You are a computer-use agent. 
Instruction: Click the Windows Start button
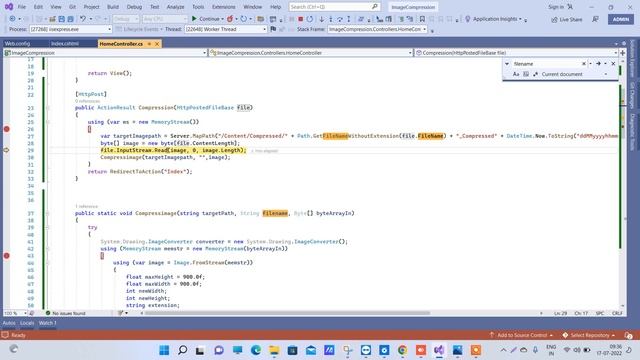click(x=164, y=350)
